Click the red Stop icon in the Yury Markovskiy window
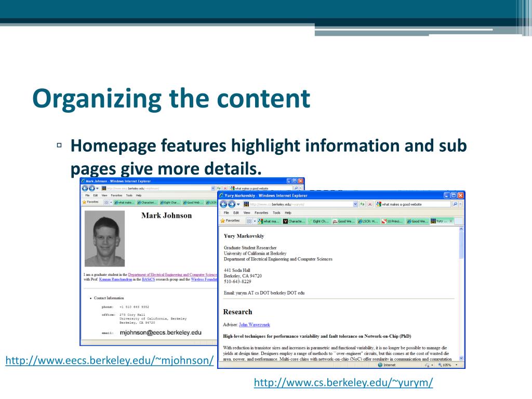 tap(370, 204)
